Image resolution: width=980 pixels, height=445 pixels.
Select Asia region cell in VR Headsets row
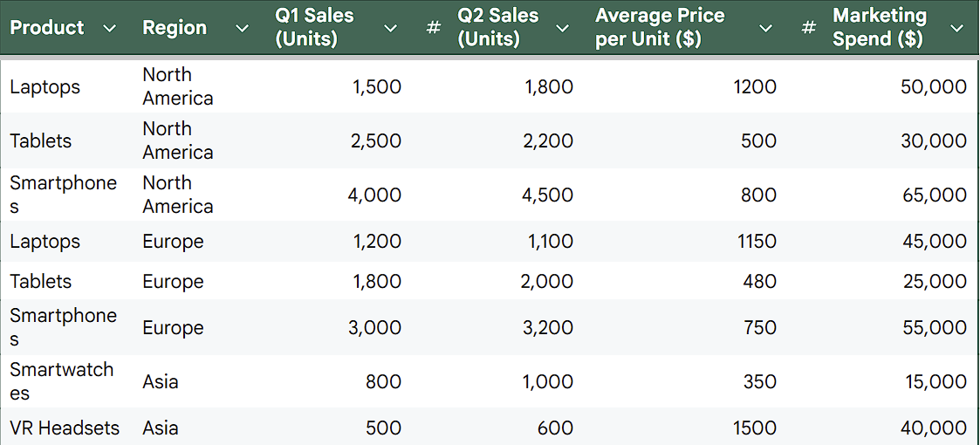point(161,428)
